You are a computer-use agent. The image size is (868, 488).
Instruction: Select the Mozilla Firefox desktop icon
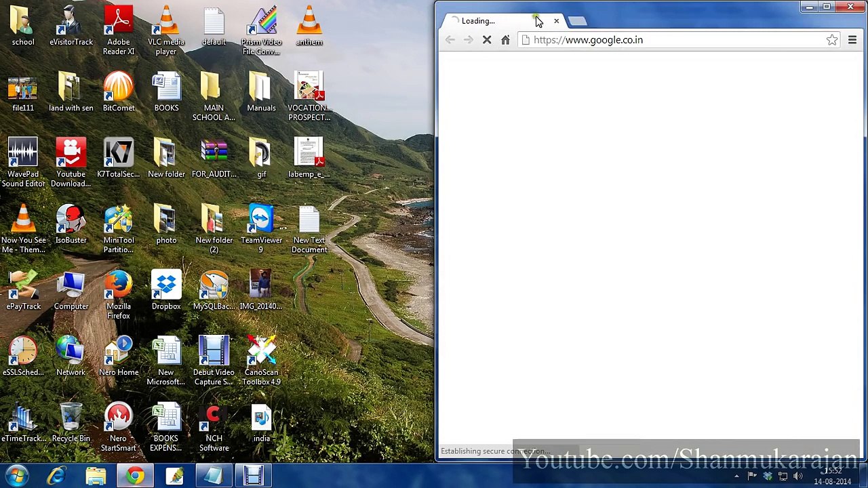tap(119, 295)
